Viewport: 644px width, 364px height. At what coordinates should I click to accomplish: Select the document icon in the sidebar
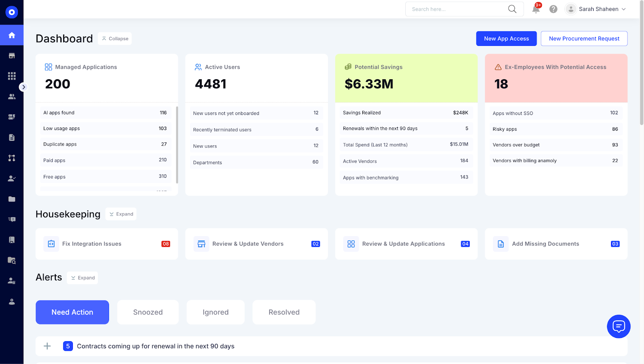tap(12, 137)
